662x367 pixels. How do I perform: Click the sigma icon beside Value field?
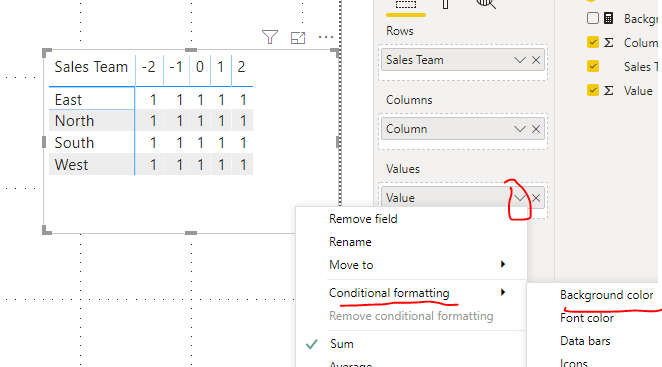[608, 90]
